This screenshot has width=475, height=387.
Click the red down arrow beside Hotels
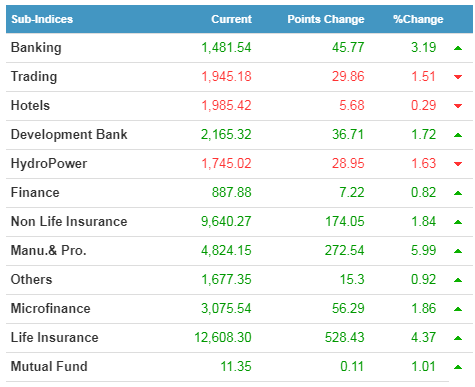pyautogui.click(x=458, y=106)
